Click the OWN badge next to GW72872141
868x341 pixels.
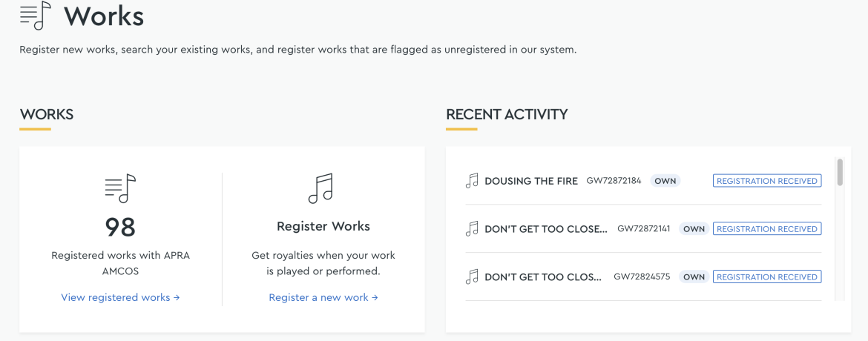(x=694, y=229)
